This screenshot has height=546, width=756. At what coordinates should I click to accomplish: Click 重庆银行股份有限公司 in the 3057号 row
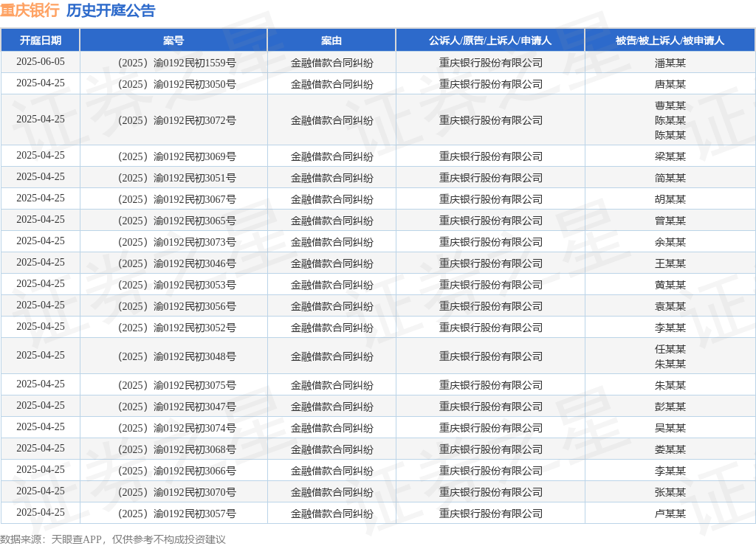[x=491, y=514]
